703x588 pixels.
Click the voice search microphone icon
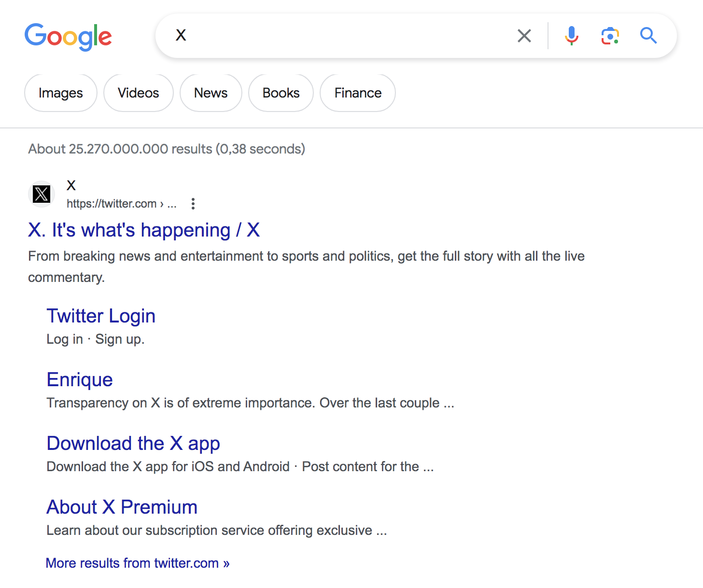572,35
